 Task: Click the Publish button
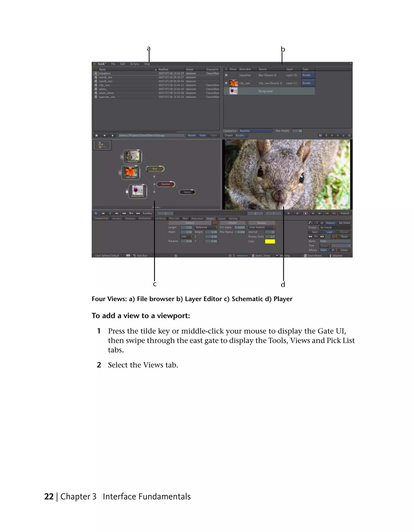[345, 213]
